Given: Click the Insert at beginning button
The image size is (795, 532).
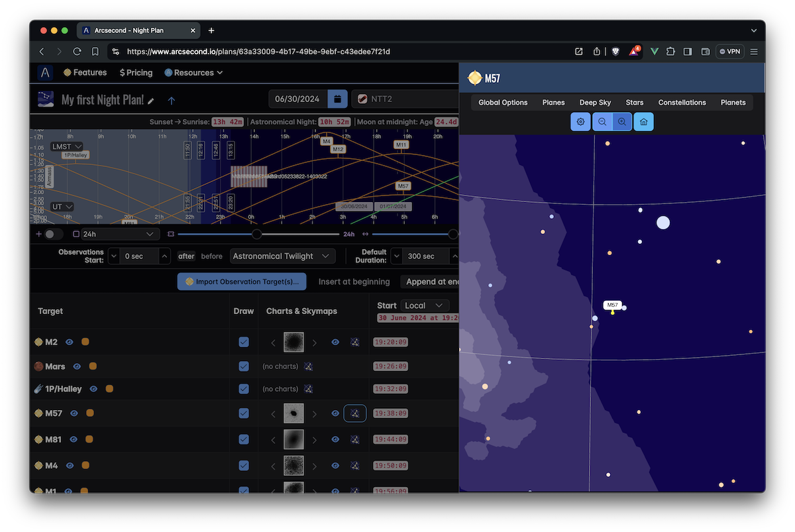Looking at the screenshot, I should pyautogui.click(x=354, y=282).
